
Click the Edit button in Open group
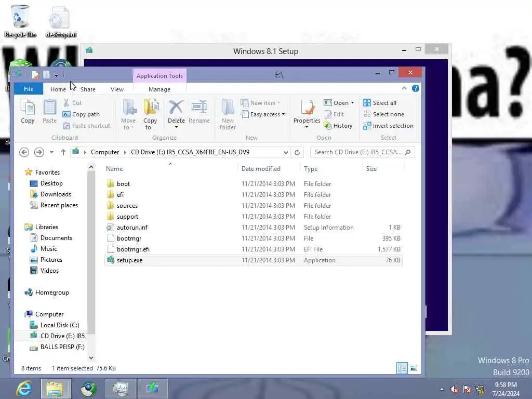tap(335, 114)
